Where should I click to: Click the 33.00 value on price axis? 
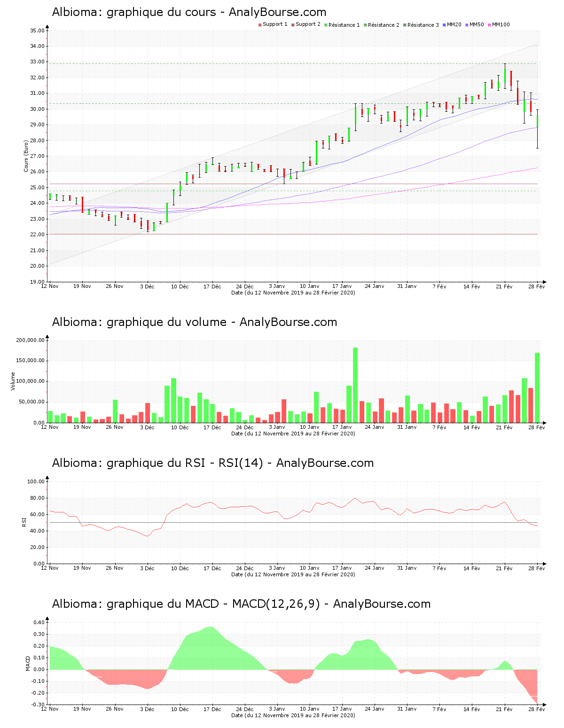click(37, 62)
